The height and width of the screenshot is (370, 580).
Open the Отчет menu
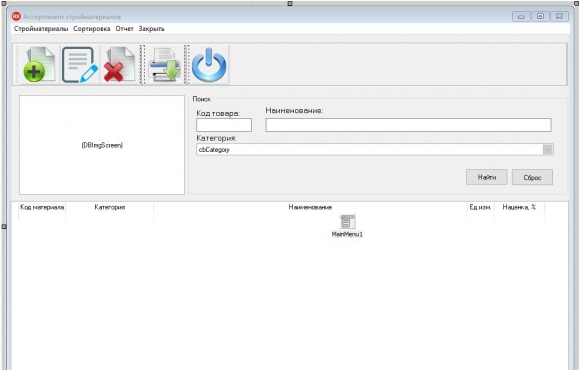124,29
